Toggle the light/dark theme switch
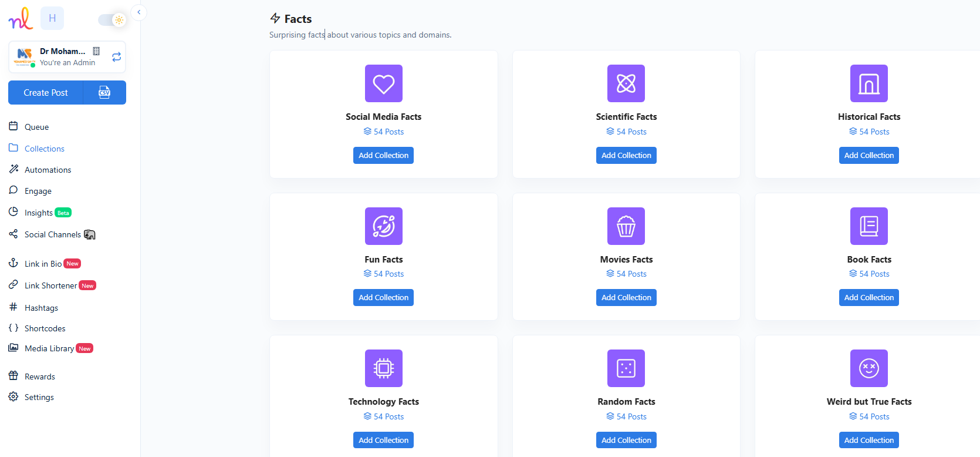The height and width of the screenshot is (457, 980). click(x=112, y=20)
